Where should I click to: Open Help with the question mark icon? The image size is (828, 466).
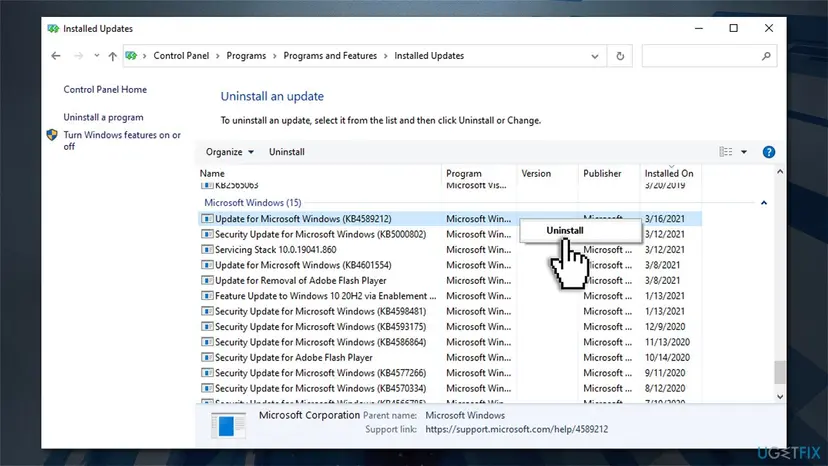769,152
